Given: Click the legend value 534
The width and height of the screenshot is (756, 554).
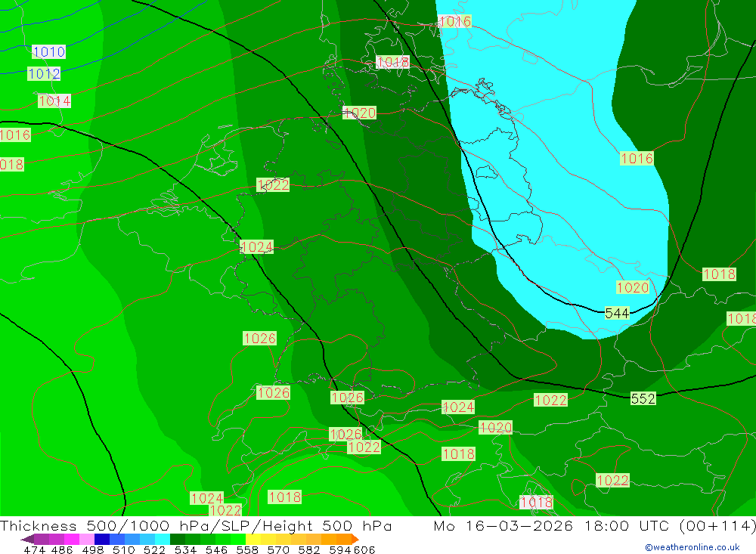Looking at the screenshot, I should click(x=185, y=549).
